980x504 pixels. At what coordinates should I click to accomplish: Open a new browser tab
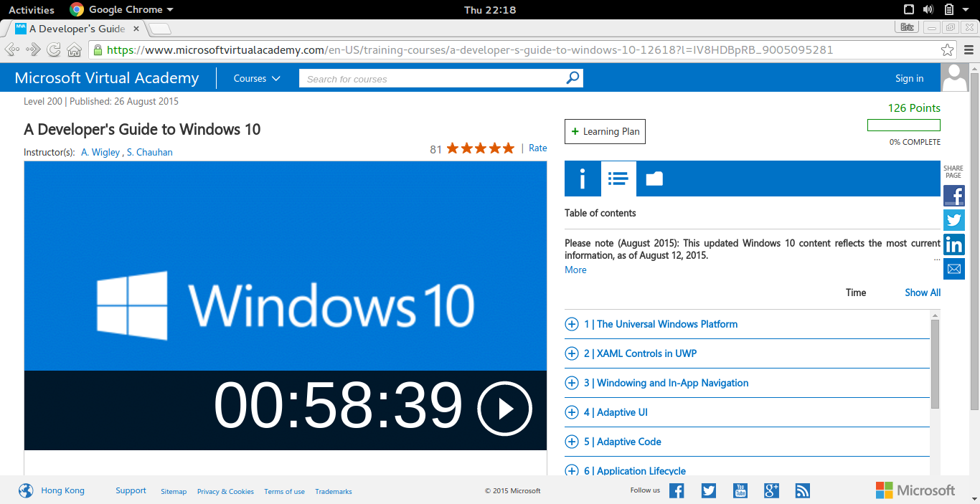[x=159, y=29]
